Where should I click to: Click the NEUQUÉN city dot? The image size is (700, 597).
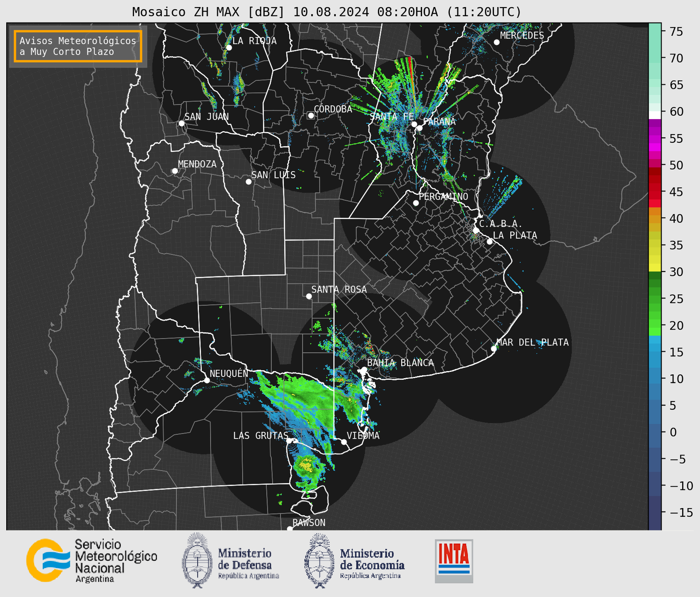207,380
